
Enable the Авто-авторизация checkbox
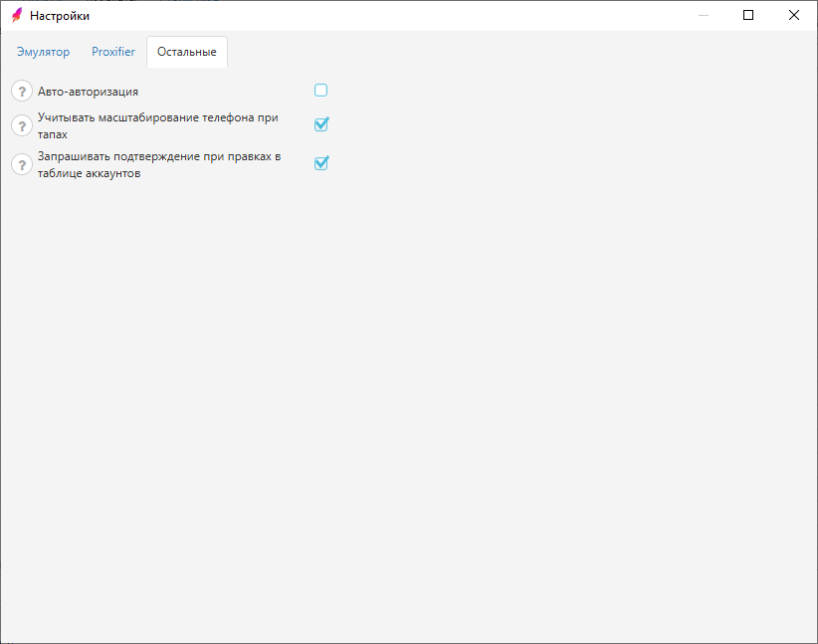click(321, 91)
